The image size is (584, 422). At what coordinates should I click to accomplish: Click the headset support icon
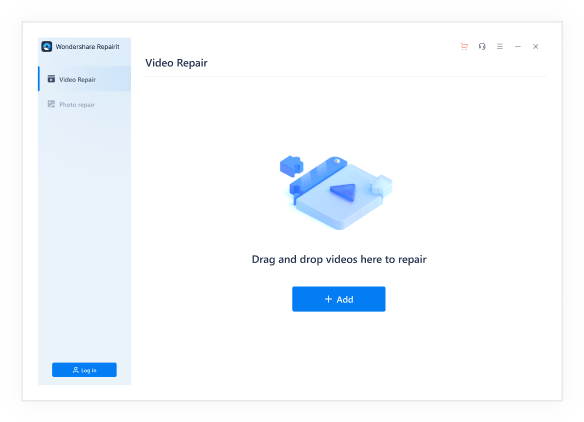click(x=482, y=47)
